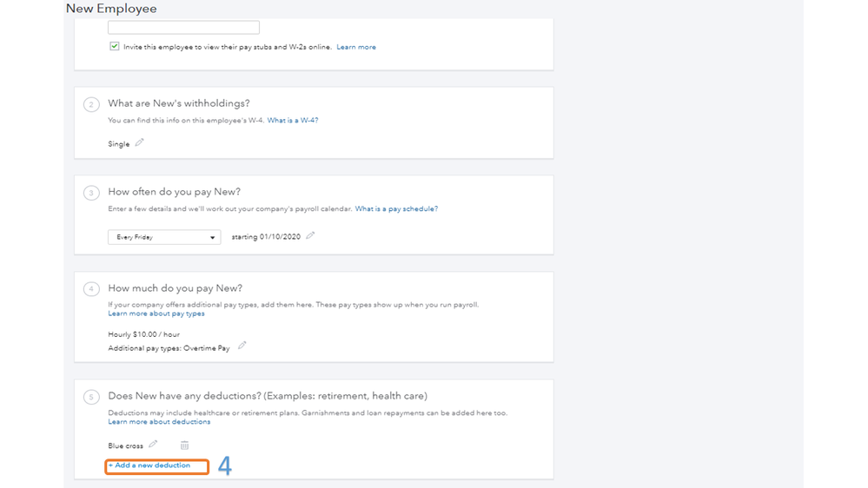Edit the pay schedule starting date pencil
This screenshot has height=488, width=868.
click(310, 236)
